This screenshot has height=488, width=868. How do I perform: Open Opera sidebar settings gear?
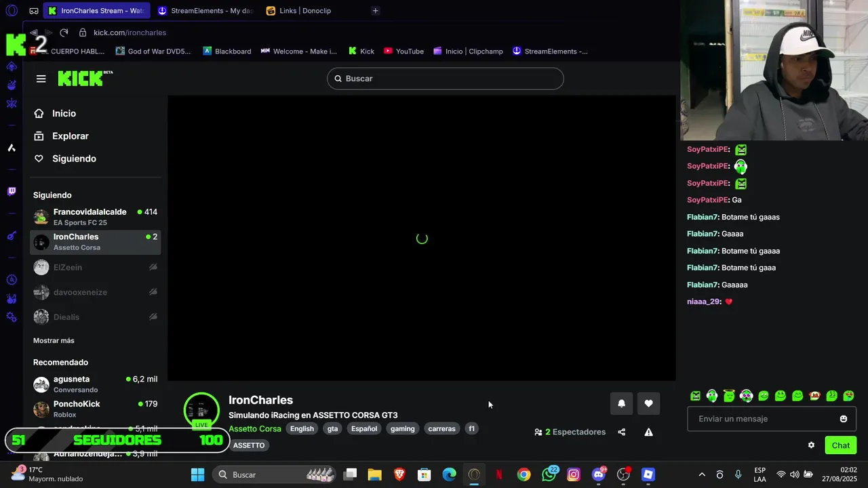tap(12, 317)
